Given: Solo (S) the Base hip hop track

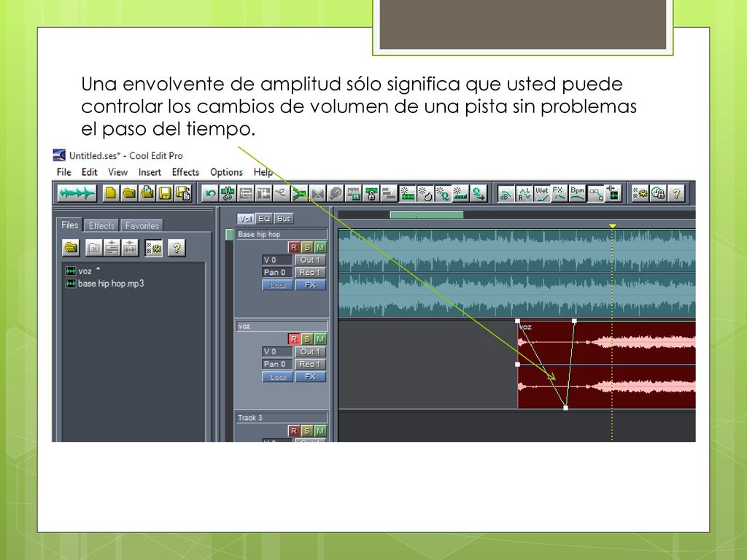Looking at the screenshot, I should tap(307, 247).
